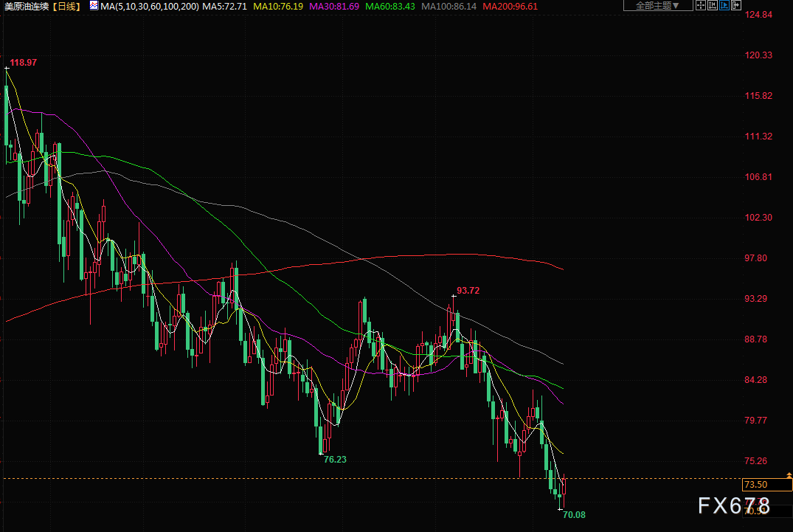Click the 75.26 axis price label

(x=755, y=460)
